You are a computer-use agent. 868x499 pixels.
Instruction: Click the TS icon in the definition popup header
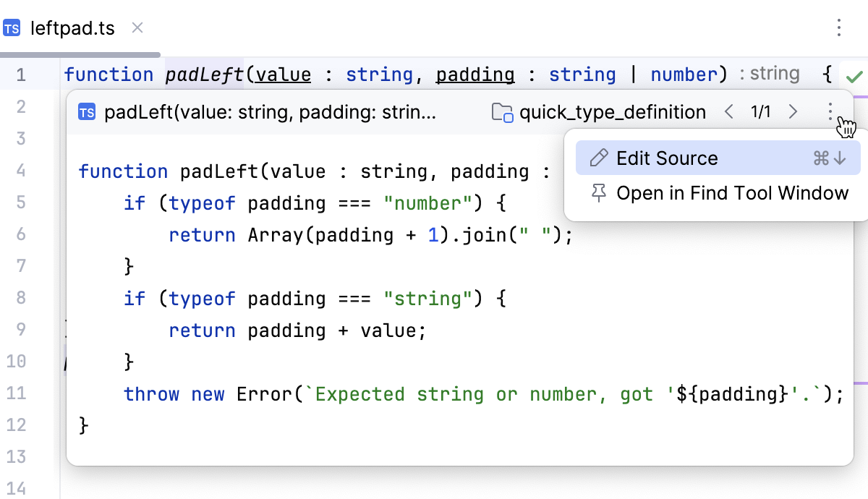[x=88, y=112]
